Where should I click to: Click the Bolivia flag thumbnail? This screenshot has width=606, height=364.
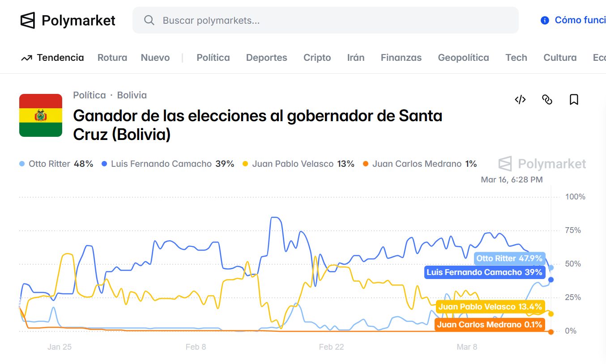tap(41, 115)
